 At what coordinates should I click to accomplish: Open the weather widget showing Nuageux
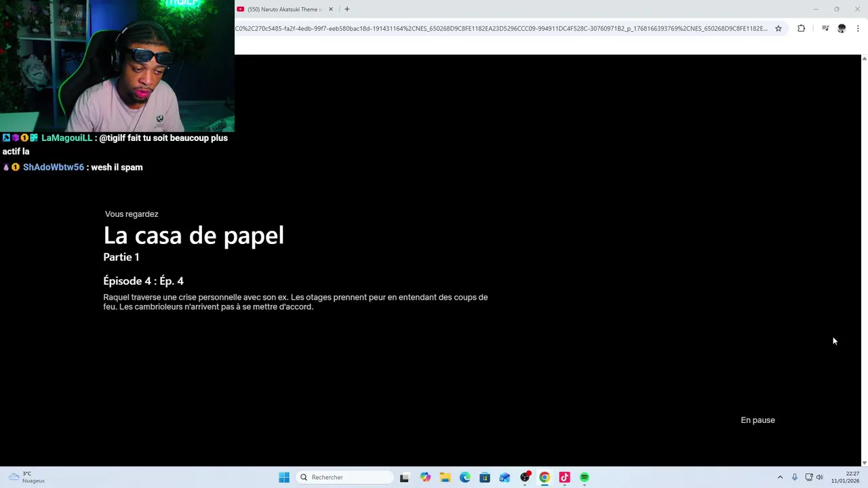tap(27, 477)
